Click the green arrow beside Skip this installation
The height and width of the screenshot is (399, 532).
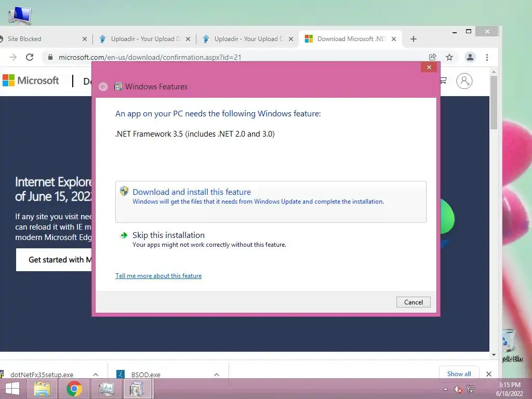click(x=124, y=235)
